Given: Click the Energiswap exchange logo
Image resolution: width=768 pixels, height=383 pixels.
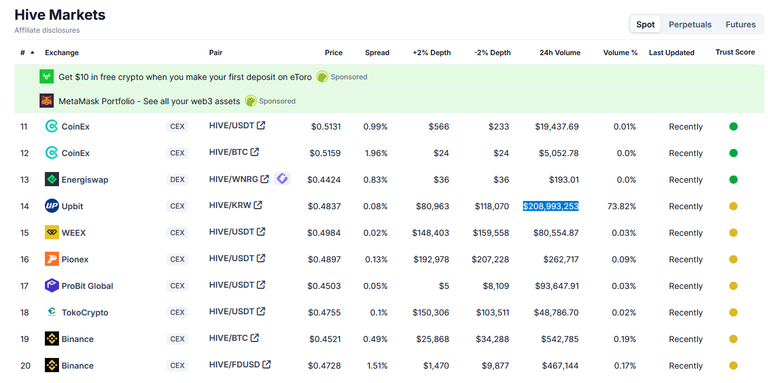Looking at the screenshot, I should [x=51, y=179].
